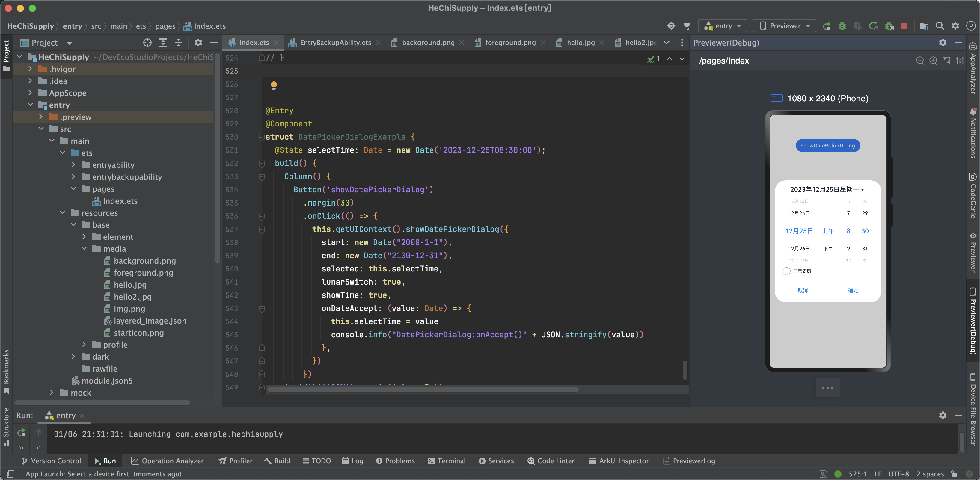Click the Debug bug icon in toolbar
Image resolution: width=980 pixels, height=480 pixels.
point(842,26)
